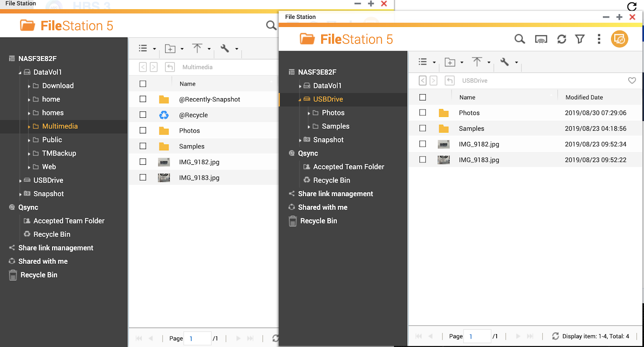Go forward with the right arrow in USBDrive path bar

(x=433, y=80)
